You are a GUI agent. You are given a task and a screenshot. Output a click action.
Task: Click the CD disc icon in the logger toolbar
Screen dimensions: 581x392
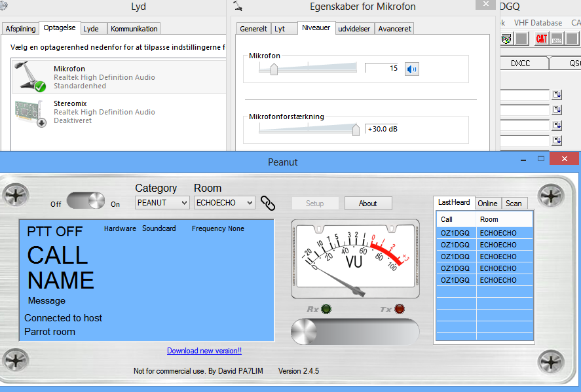[x=506, y=39]
